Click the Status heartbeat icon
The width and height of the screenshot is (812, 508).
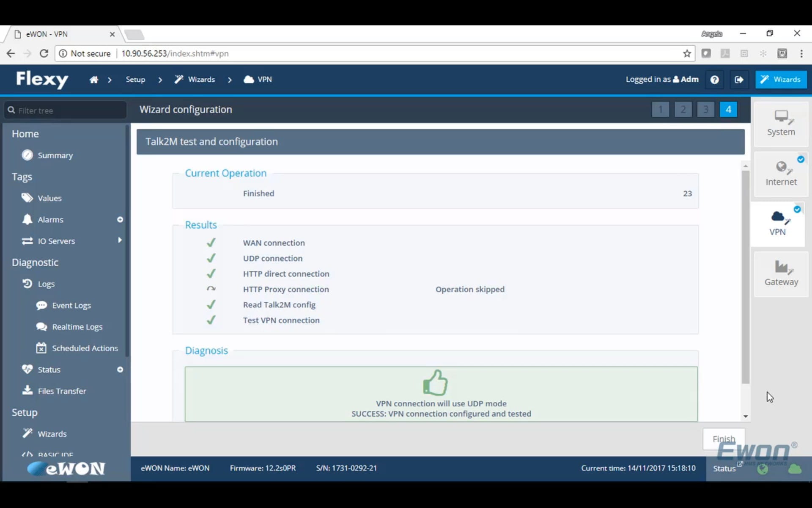tap(27, 369)
